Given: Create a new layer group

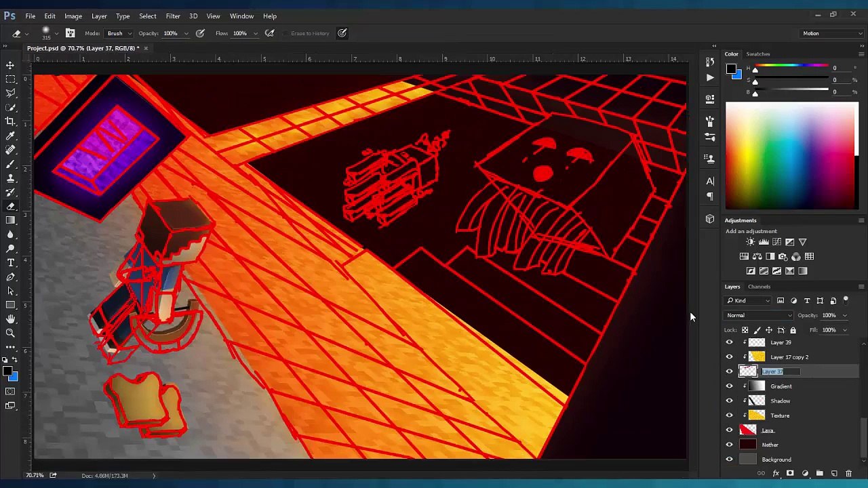Looking at the screenshot, I should (819, 474).
